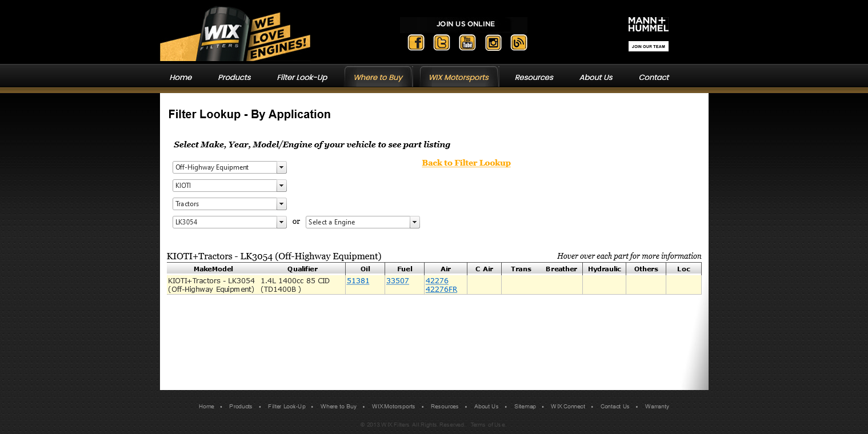
Task: Open Filter Look-Up in navigation menu
Action: [302, 77]
